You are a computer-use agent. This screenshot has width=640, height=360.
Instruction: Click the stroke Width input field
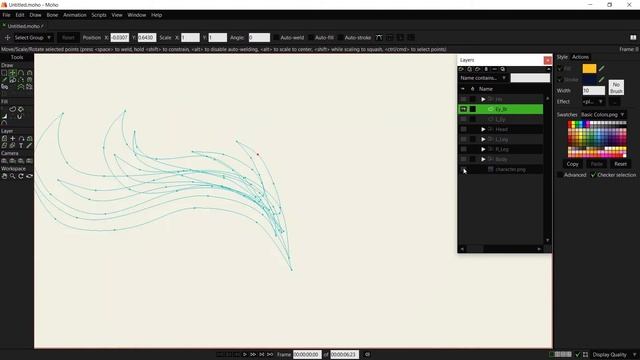593,91
